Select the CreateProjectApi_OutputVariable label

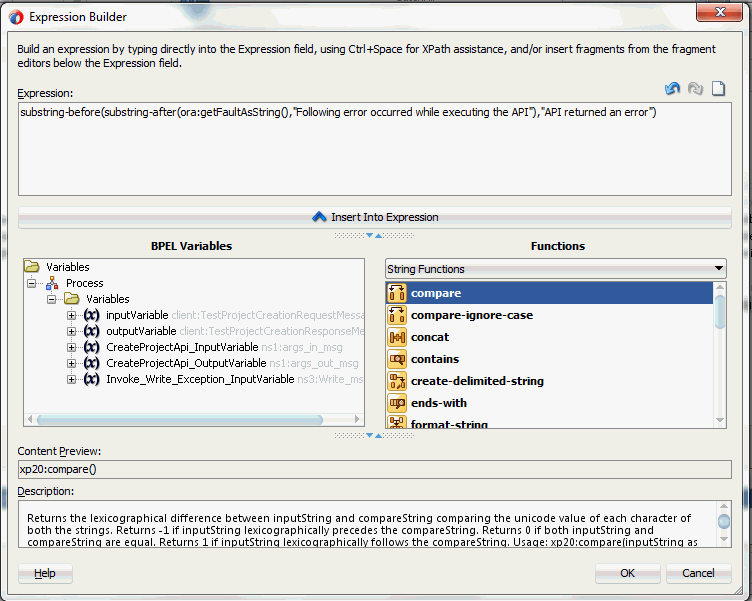click(186, 363)
